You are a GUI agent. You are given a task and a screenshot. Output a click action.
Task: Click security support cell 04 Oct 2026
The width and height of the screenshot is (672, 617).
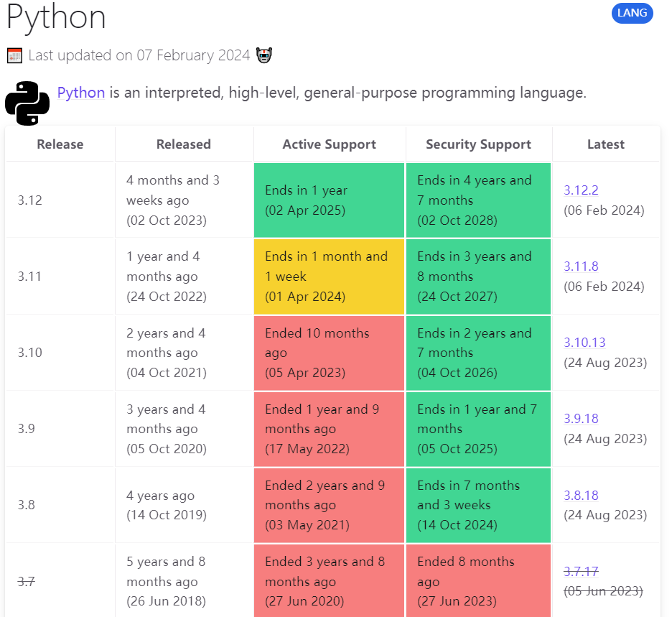478,353
